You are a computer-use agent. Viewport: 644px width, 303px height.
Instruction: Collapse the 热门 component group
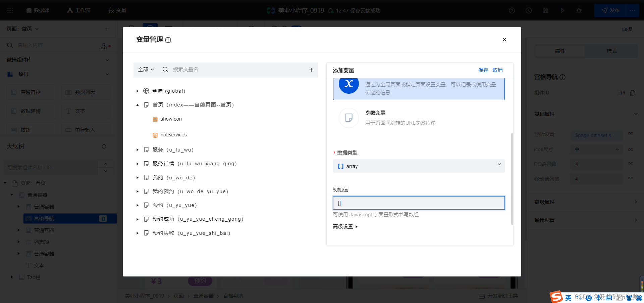(x=107, y=74)
